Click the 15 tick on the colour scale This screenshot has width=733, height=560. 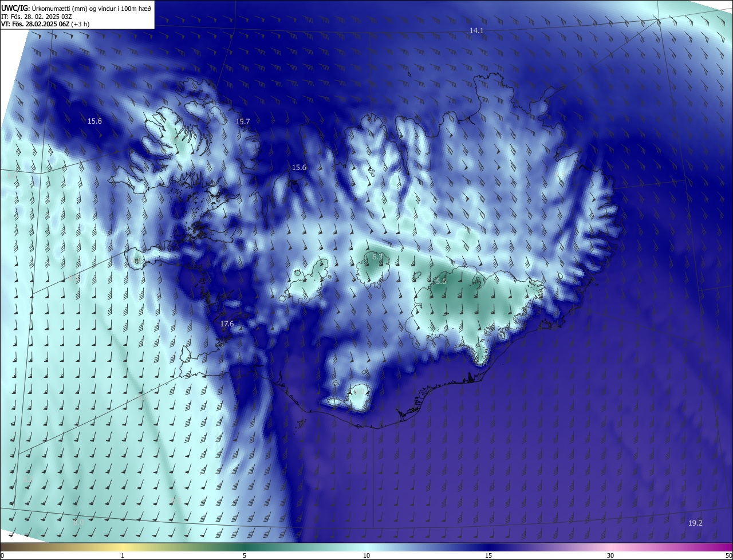pos(488,555)
